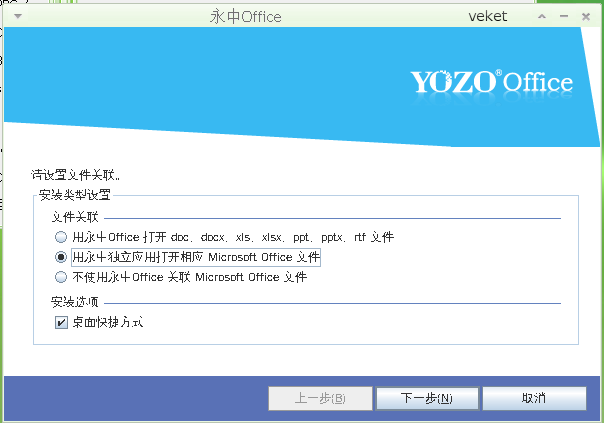Screen dimensions: 604x423
Task: Open the window menu arrow in title bar
Action: [x=18, y=16]
